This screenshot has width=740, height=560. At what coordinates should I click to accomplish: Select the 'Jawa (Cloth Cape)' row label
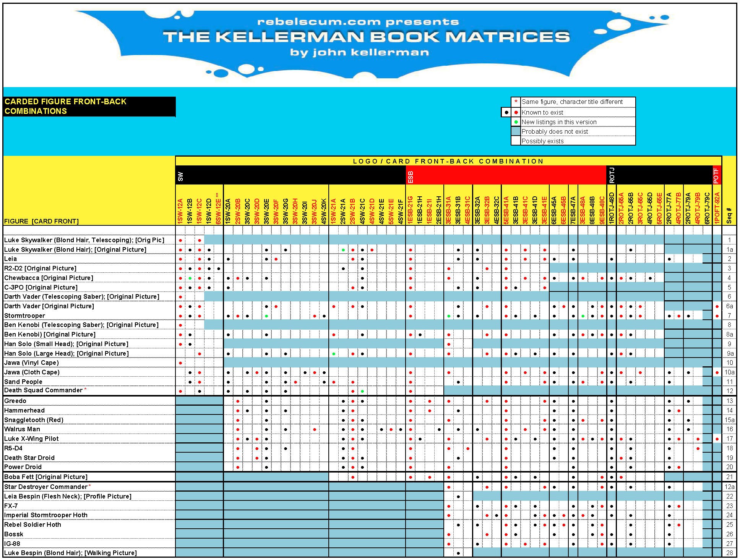pyautogui.click(x=32, y=372)
